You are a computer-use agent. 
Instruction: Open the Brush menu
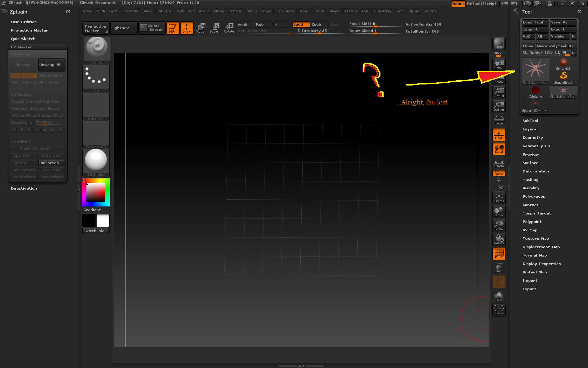100,11
